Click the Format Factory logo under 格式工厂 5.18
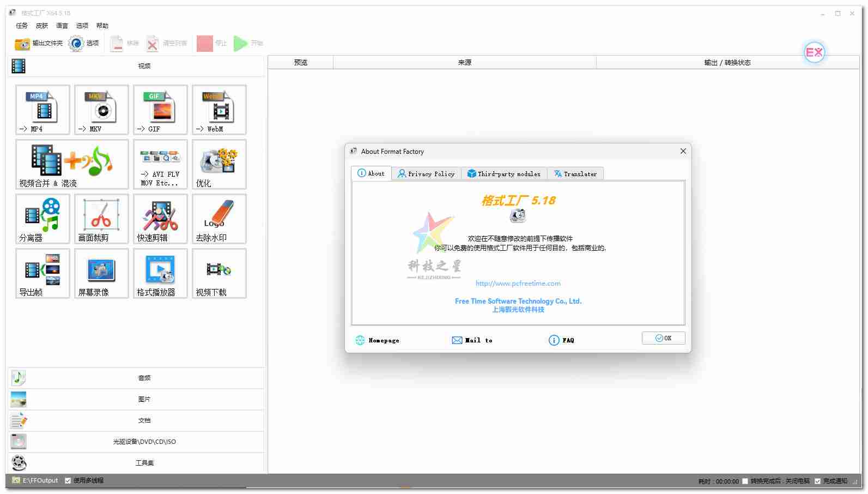868x494 pixels. (518, 216)
